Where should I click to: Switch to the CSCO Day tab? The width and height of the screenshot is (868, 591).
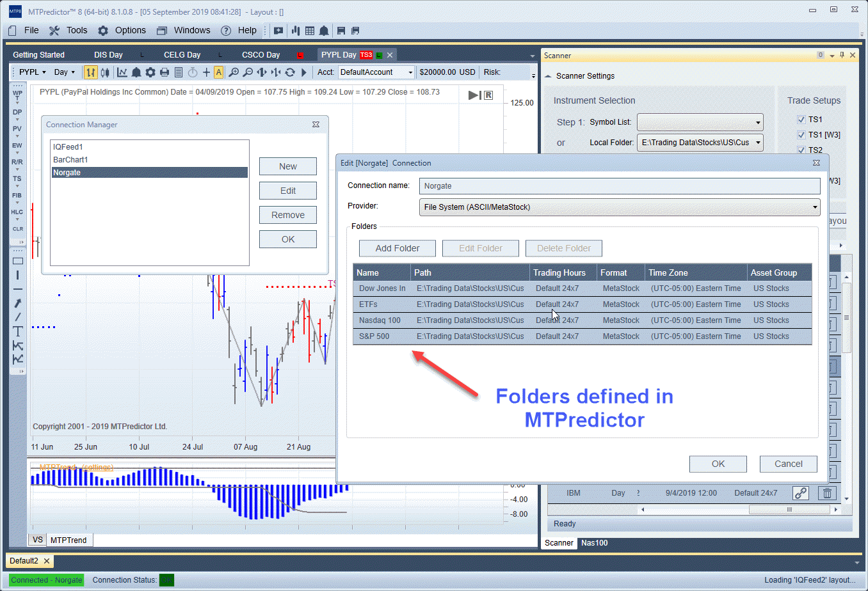click(261, 55)
